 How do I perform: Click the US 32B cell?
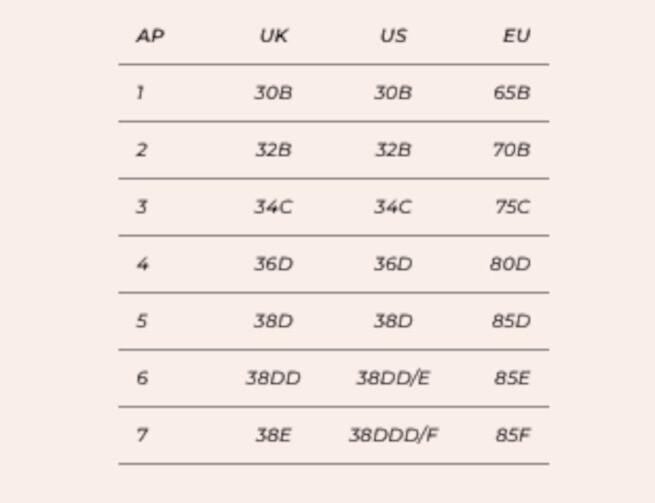pyautogui.click(x=393, y=150)
